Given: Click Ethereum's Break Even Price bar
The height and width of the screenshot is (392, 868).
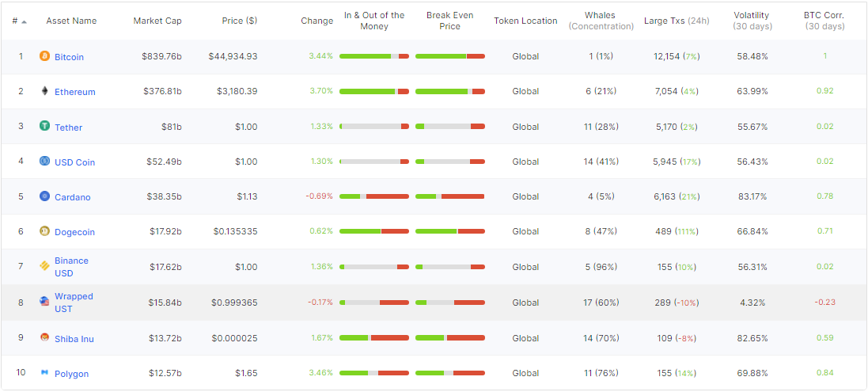Looking at the screenshot, I should pos(450,91).
